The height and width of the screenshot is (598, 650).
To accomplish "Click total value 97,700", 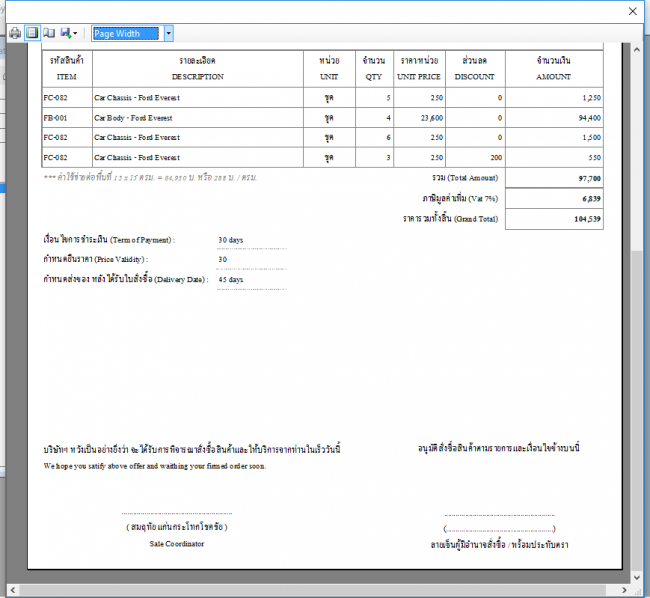I will (589, 179).
